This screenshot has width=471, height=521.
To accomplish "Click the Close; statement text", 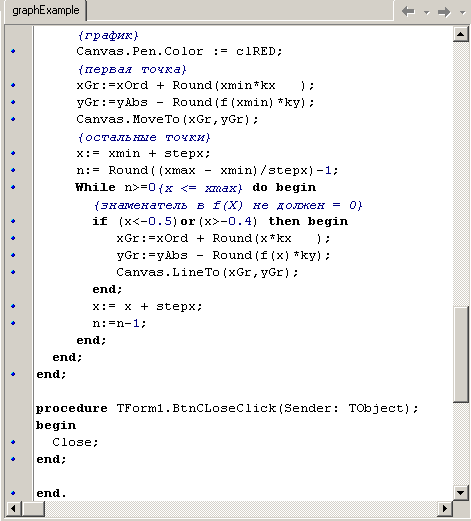I will click(x=75, y=442).
